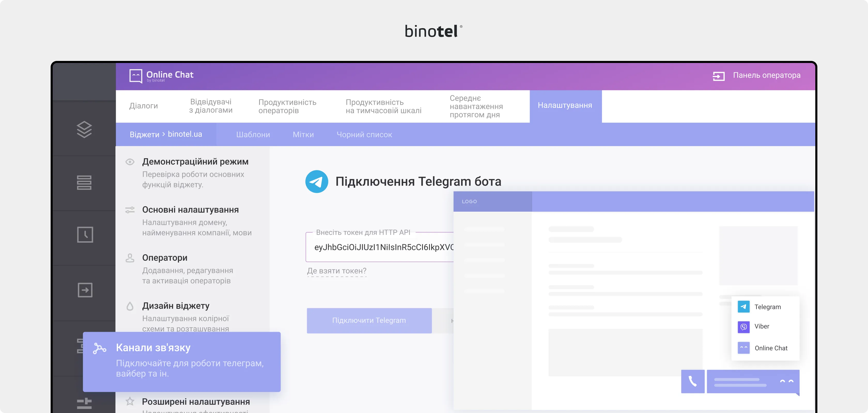Click the Віджети breadcrumb
This screenshot has height=413, width=868.
(x=145, y=135)
